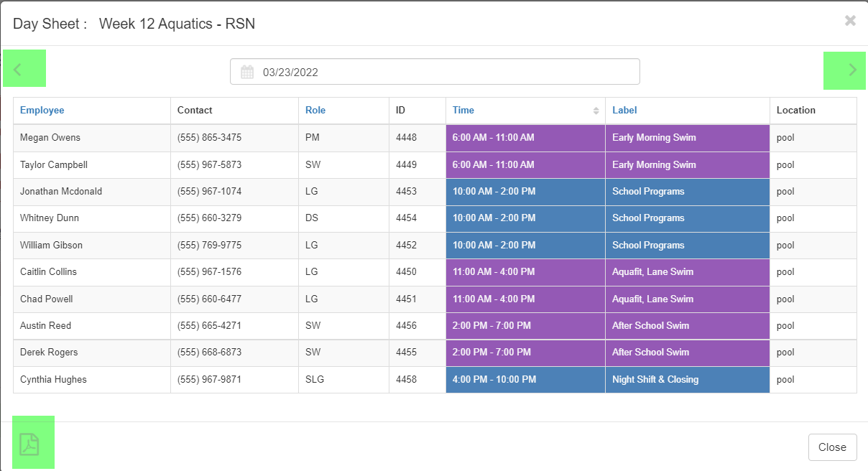The height and width of the screenshot is (471, 868).
Task: Click the 4:00 PM - 10:00 PM time cell
Action: pos(525,379)
